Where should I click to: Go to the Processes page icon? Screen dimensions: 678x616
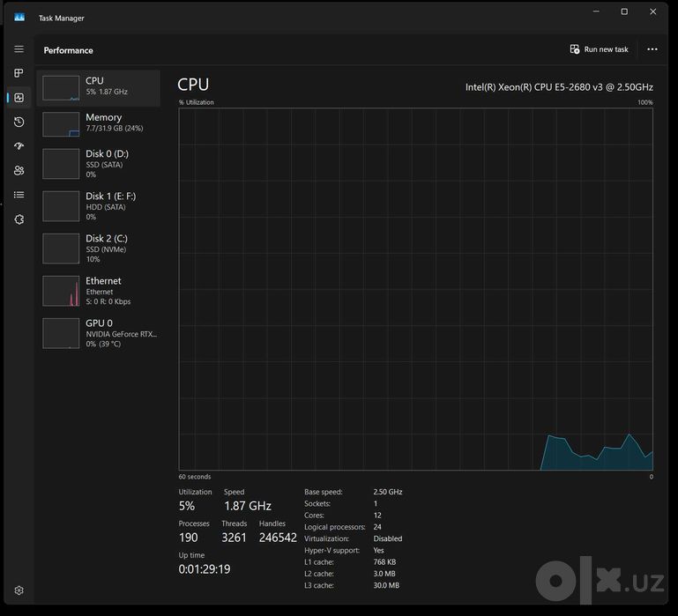(19, 73)
